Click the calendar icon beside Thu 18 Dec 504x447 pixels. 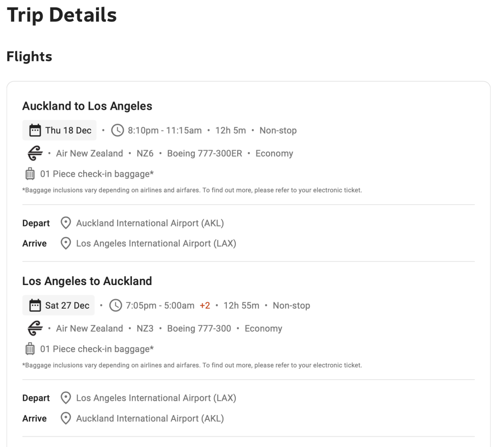(x=35, y=130)
